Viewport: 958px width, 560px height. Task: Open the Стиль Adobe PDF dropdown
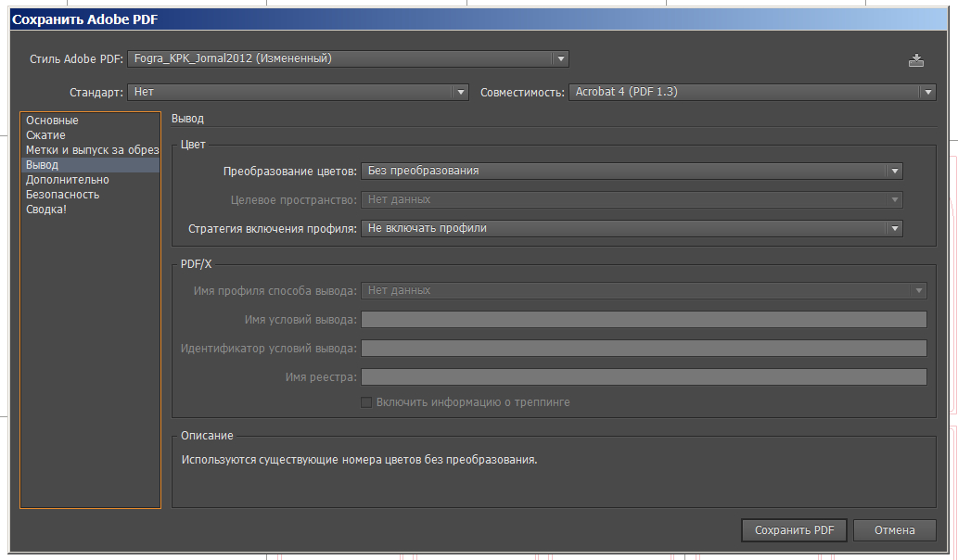tap(348, 58)
